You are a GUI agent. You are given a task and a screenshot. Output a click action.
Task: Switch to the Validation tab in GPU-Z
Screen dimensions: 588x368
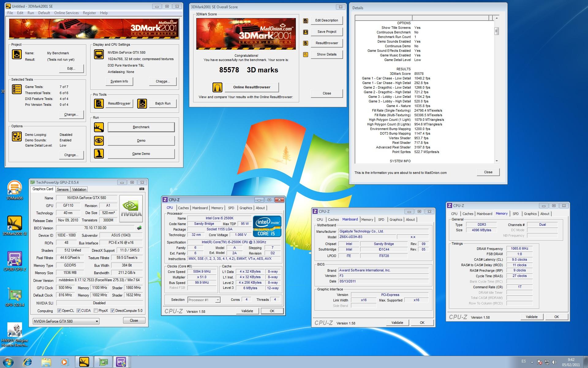79,190
